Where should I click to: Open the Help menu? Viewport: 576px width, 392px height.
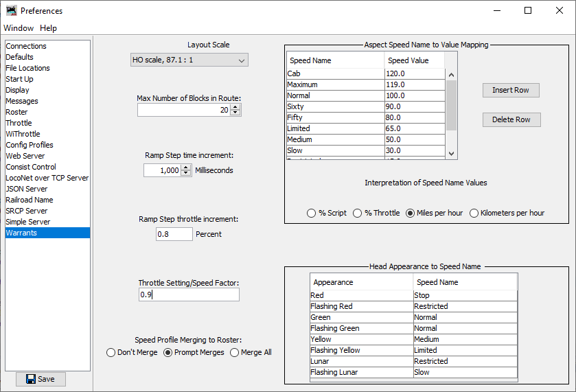coord(48,28)
